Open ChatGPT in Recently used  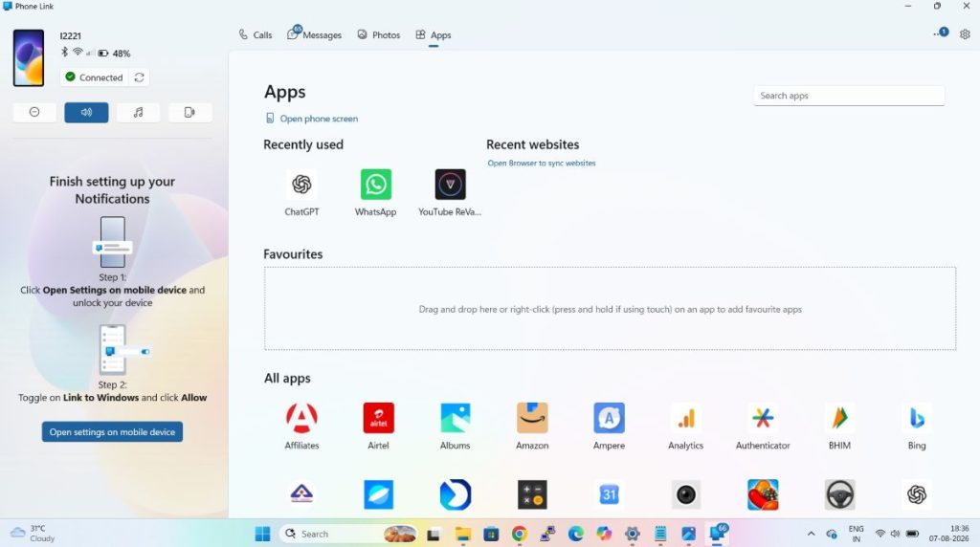[301, 185]
